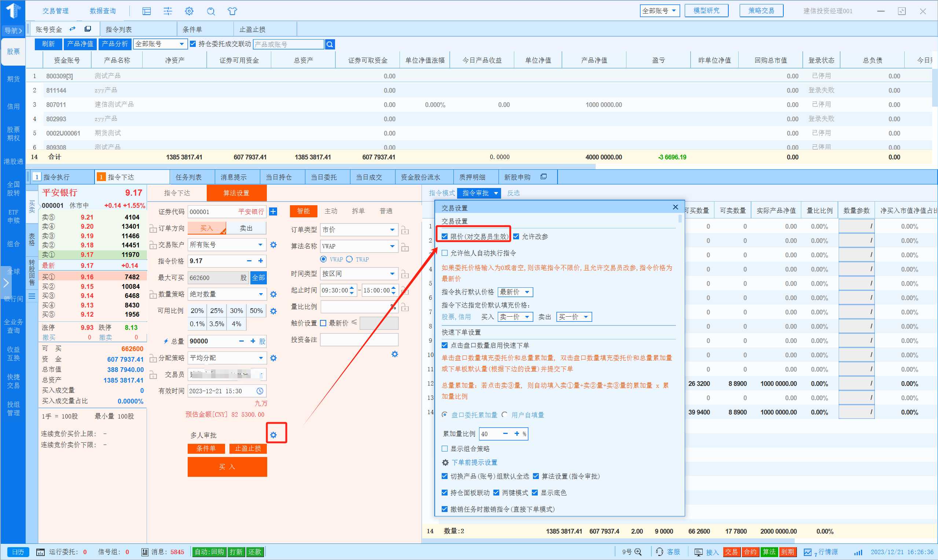938x560 pixels.
Task: Click the 行情源 chart icon in status bar
Action: [808, 552]
